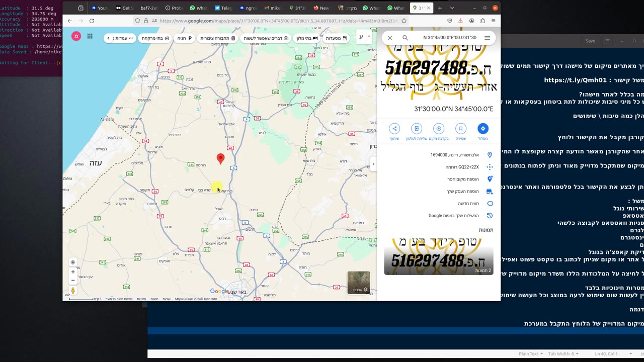
Task: Click the ATMs (עמדות) chip with the arrow
Action: pos(120,38)
